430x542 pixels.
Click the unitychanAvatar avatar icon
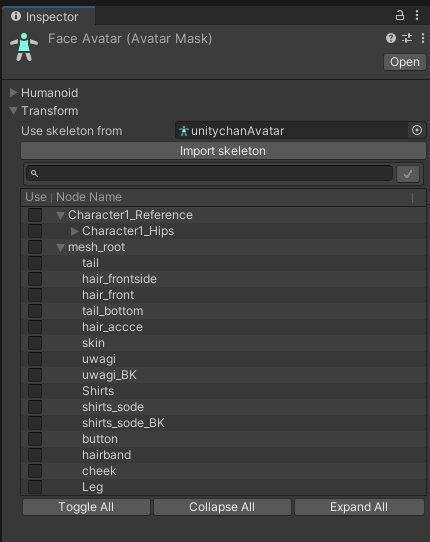click(x=184, y=131)
